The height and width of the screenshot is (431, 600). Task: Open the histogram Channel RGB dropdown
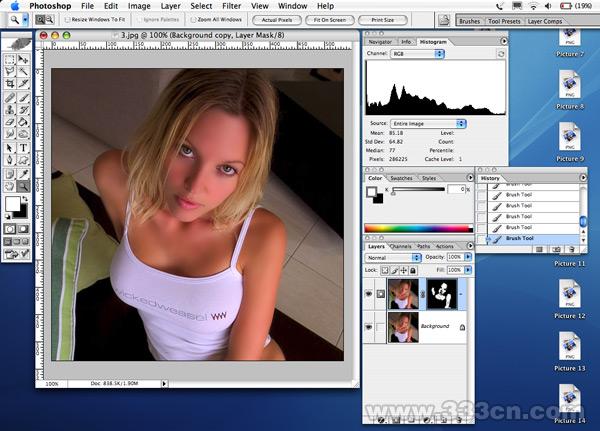(418, 53)
